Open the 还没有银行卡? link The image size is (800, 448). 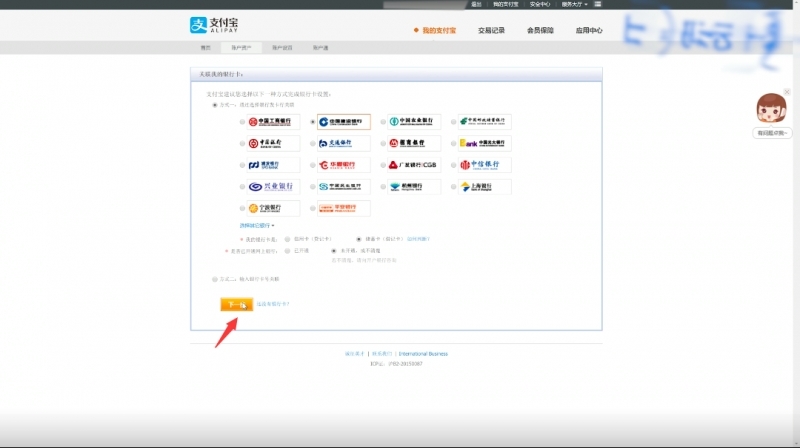click(272, 304)
